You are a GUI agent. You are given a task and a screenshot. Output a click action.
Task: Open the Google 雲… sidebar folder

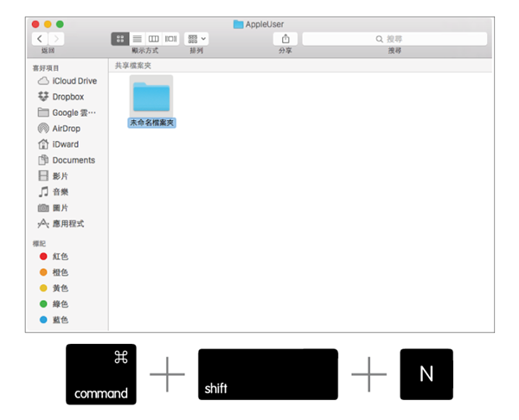click(x=67, y=112)
